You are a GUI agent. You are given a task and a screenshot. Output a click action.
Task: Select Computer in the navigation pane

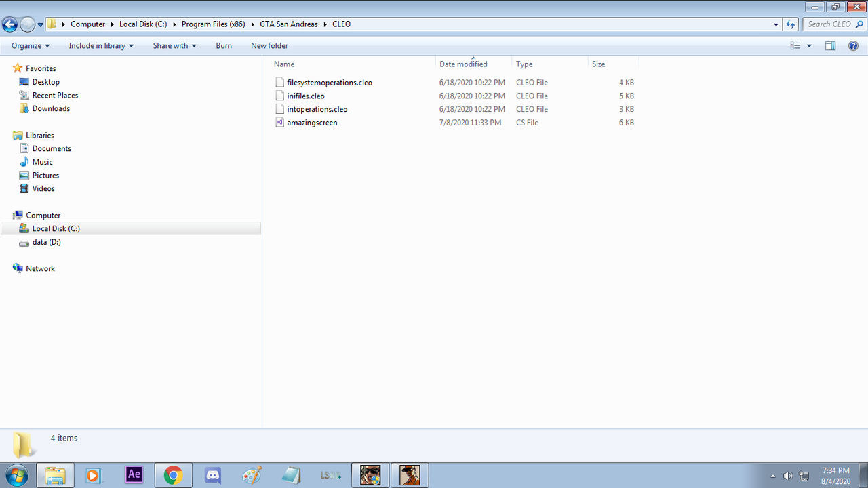tap(43, 216)
